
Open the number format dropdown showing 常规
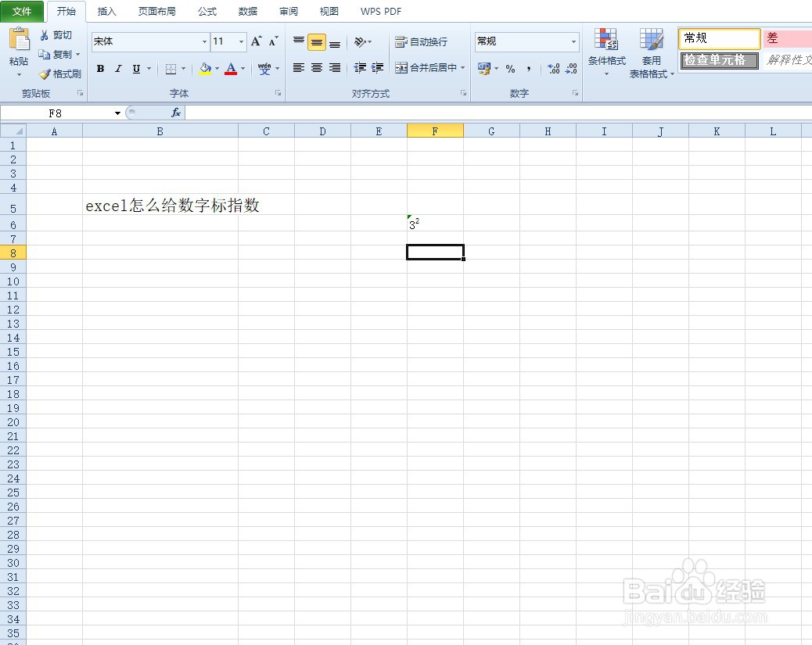click(573, 41)
